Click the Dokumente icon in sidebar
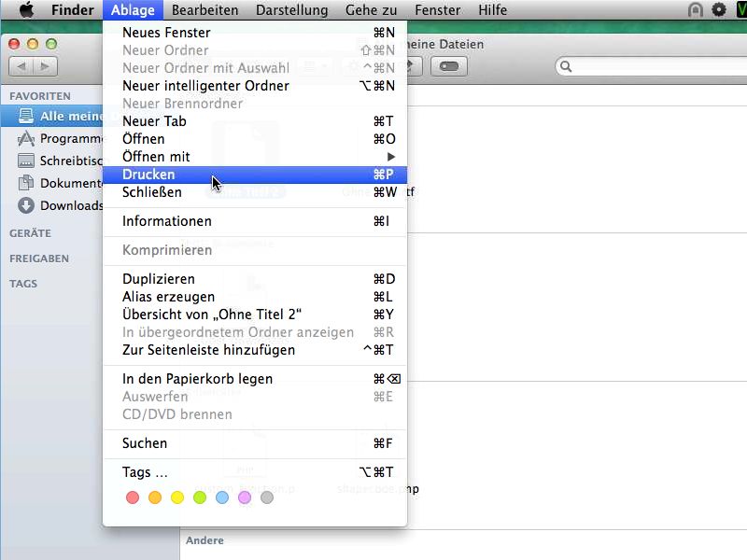Screen dimensions: 747x560 [26, 183]
